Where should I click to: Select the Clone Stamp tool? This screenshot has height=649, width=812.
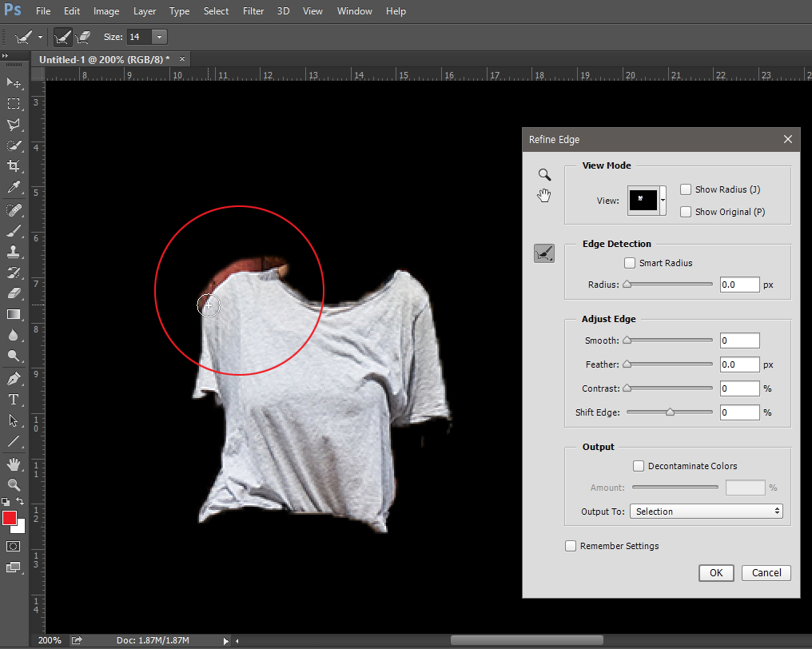pyautogui.click(x=14, y=252)
